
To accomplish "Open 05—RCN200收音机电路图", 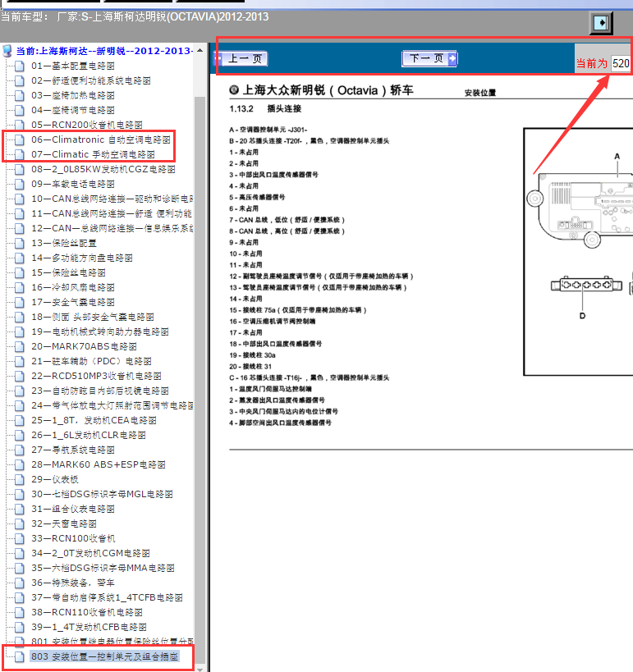I will point(87,125).
